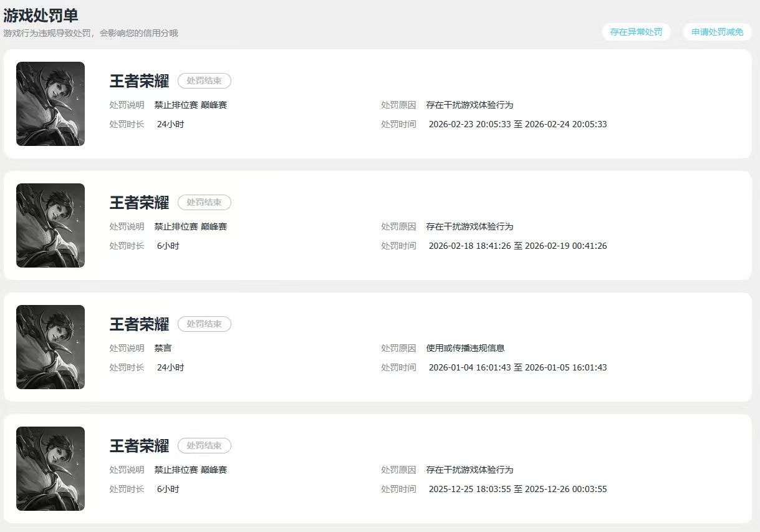Click 24小时 duration on the 禁言 card
760x532 pixels.
click(171, 367)
